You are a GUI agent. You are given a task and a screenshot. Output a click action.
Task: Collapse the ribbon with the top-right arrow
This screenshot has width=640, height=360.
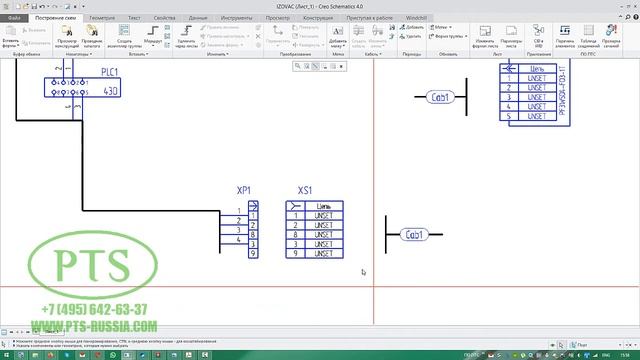coord(620,17)
